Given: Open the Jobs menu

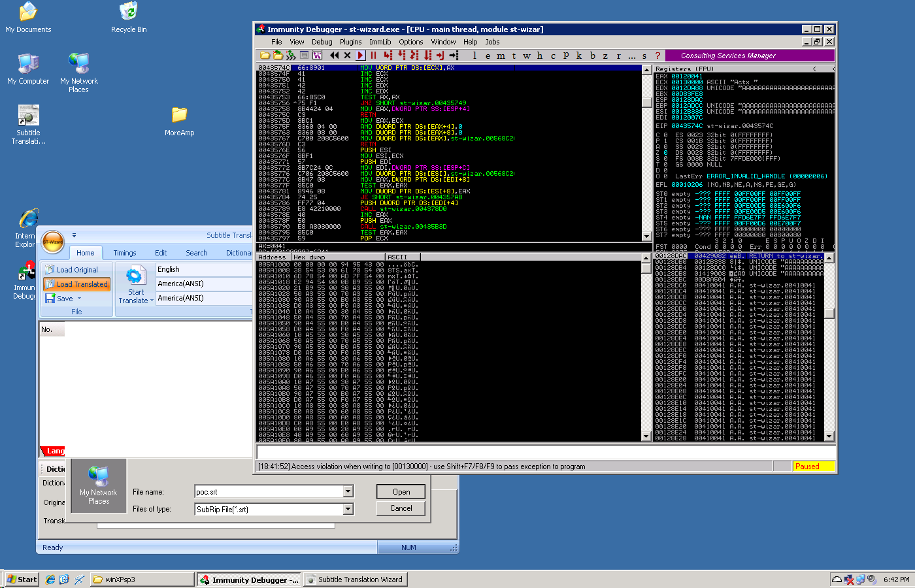Looking at the screenshot, I should pos(492,42).
